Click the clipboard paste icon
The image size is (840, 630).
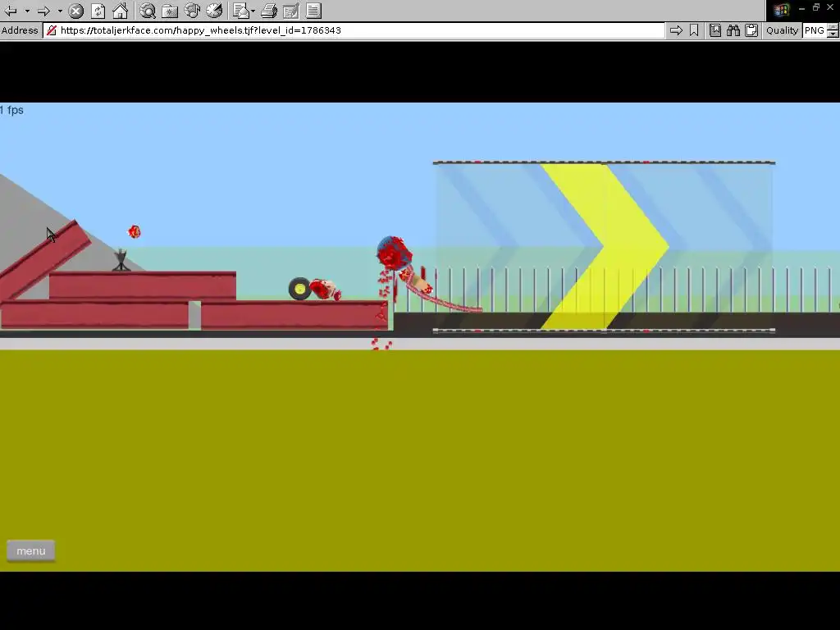pyautogui.click(x=751, y=30)
